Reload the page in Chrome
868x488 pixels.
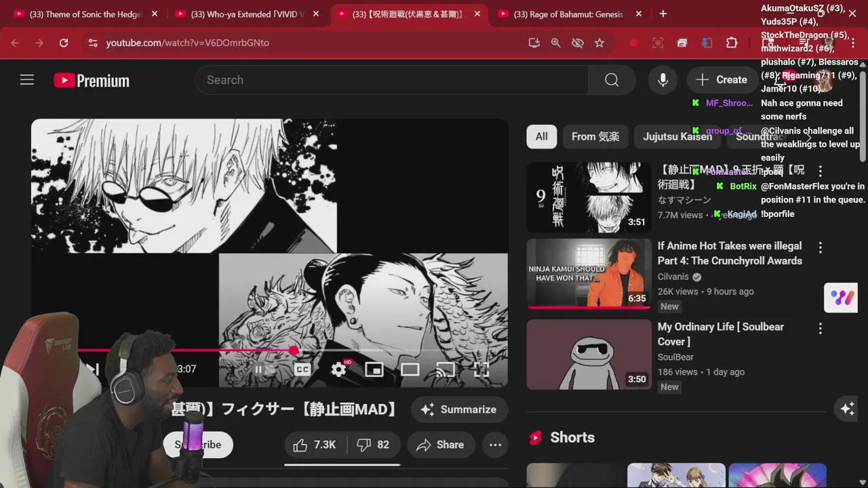[x=64, y=43]
